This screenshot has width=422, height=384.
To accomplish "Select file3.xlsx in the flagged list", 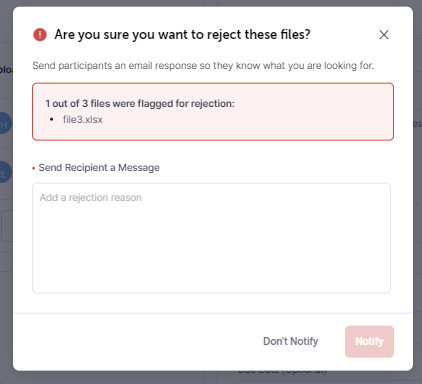I will pyautogui.click(x=83, y=119).
